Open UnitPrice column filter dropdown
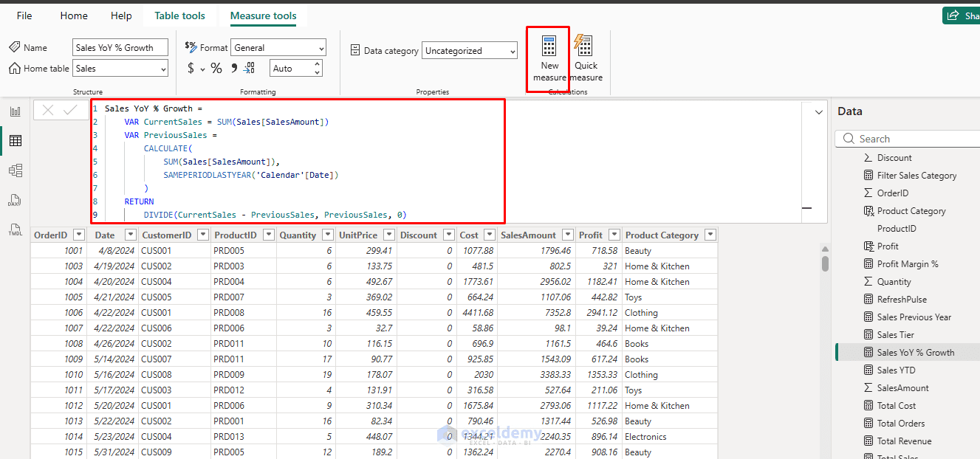This screenshot has height=459, width=980. click(x=388, y=235)
